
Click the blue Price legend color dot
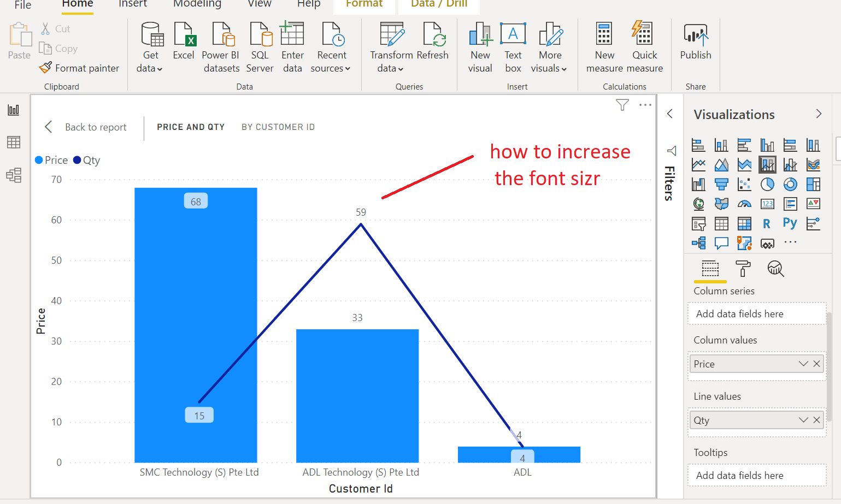coord(38,160)
